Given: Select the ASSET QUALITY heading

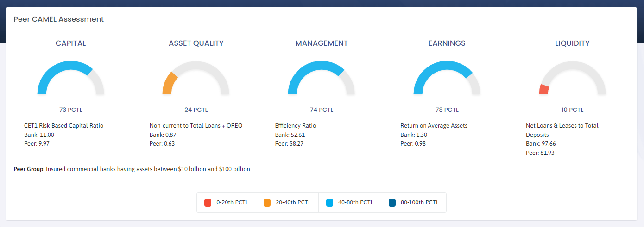Looking at the screenshot, I should click(x=196, y=43).
